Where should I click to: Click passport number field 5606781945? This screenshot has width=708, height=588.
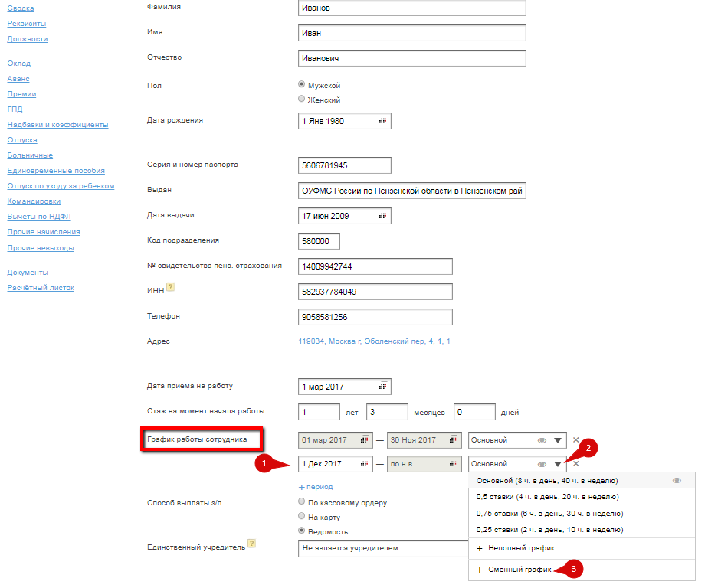point(345,165)
